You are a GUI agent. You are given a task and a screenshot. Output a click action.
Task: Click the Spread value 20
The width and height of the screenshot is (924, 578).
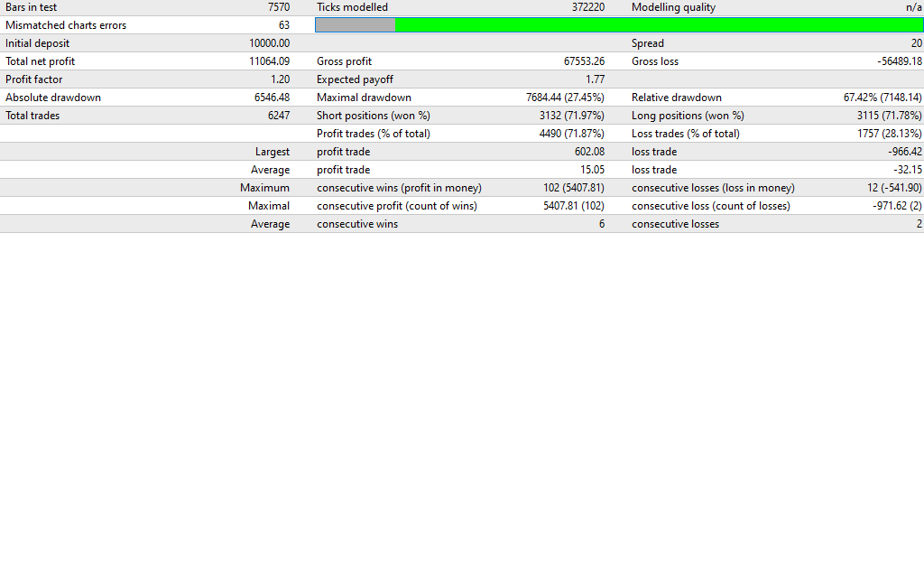coord(916,43)
